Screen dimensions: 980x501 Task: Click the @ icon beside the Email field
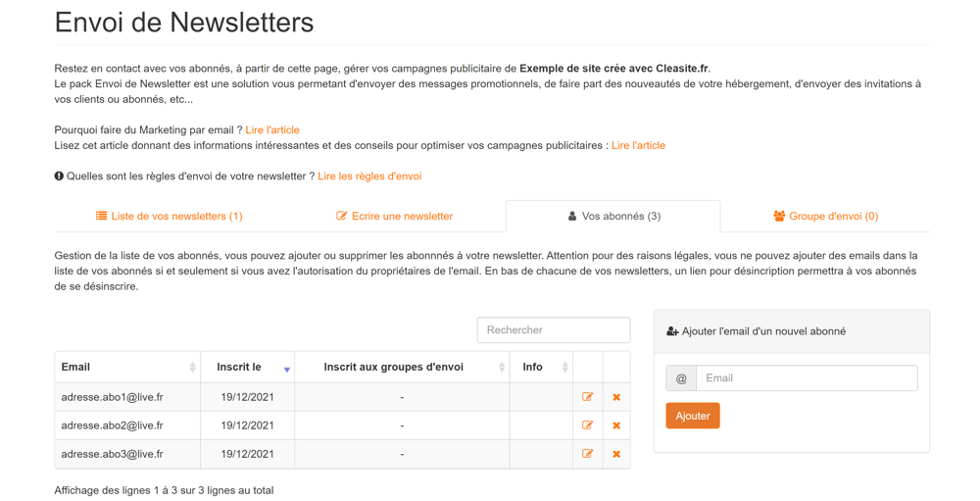point(681,378)
